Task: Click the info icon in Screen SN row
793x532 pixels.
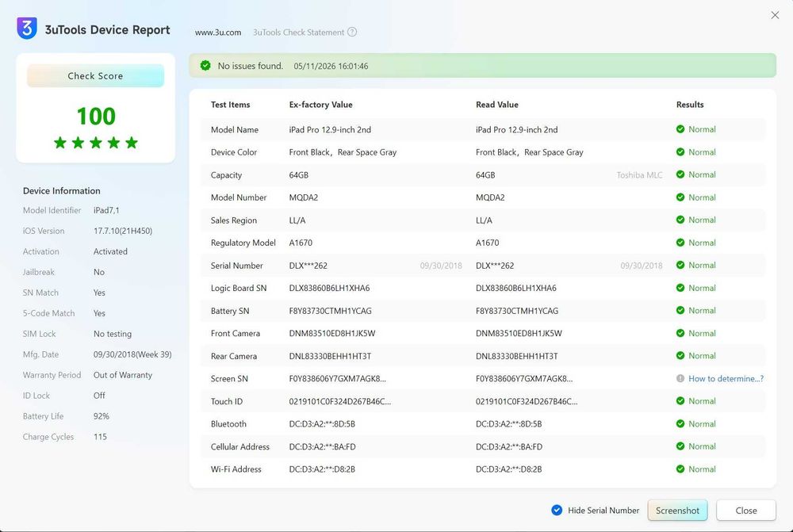Action: (680, 378)
